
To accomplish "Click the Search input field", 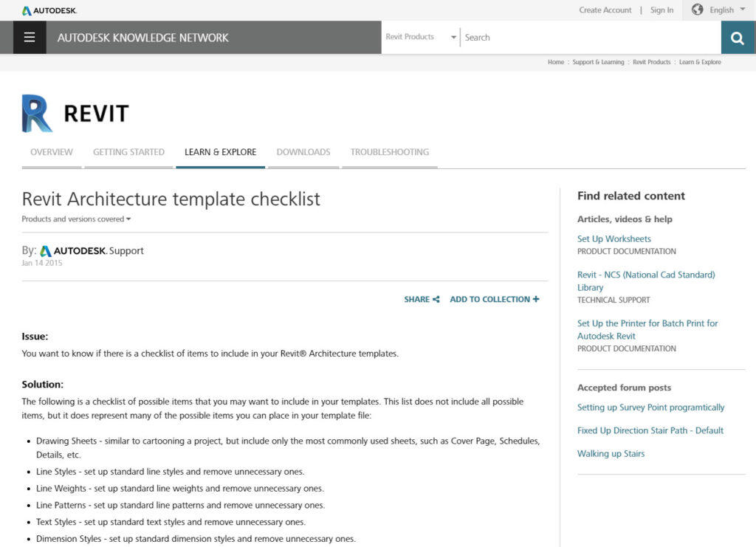I will tap(591, 38).
